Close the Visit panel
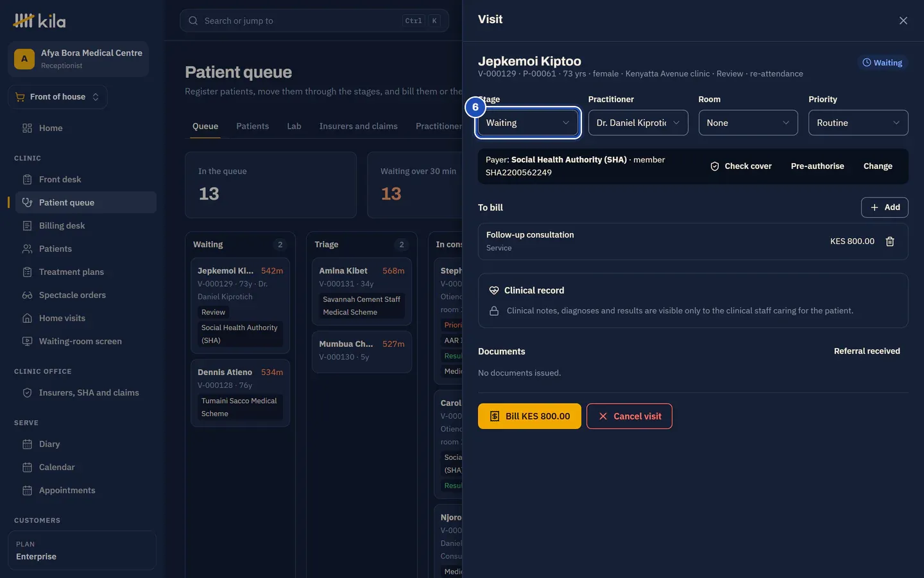This screenshot has width=924, height=578. (903, 21)
